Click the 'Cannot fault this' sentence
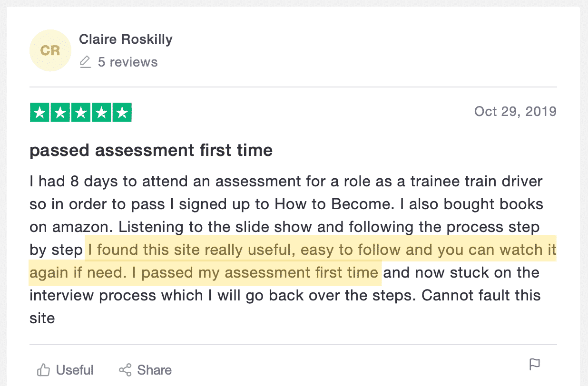588x386 pixels. tap(480, 295)
